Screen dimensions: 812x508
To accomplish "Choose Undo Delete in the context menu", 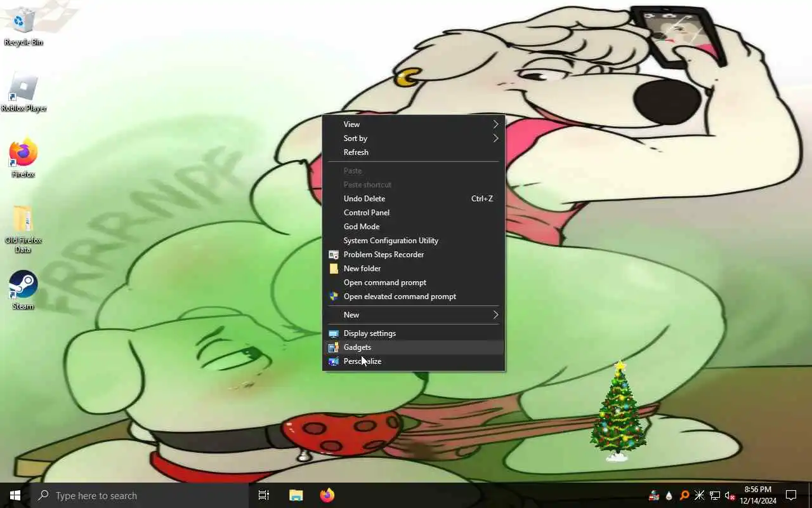I will click(414, 199).
